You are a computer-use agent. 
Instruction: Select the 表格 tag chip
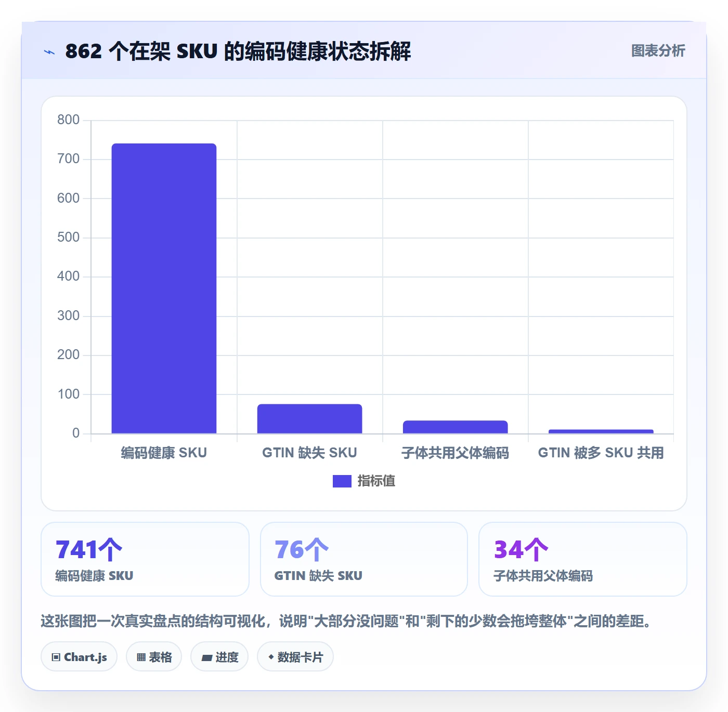[154, 657]
